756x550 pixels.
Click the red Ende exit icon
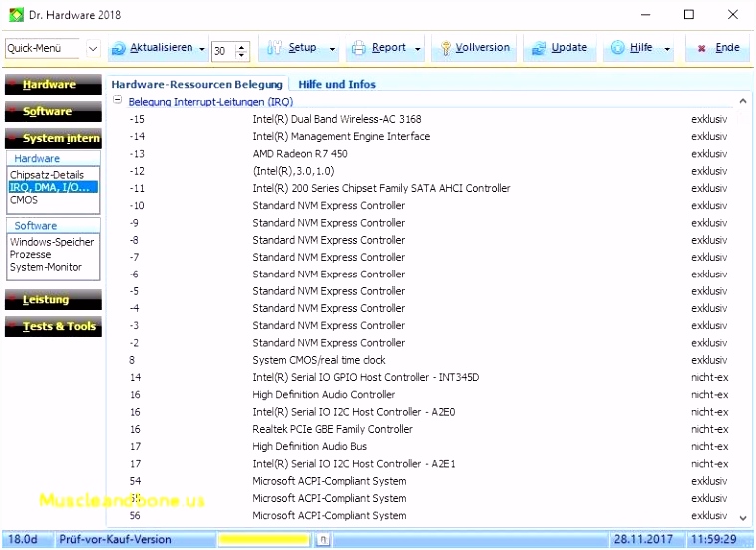click(701, 48)
